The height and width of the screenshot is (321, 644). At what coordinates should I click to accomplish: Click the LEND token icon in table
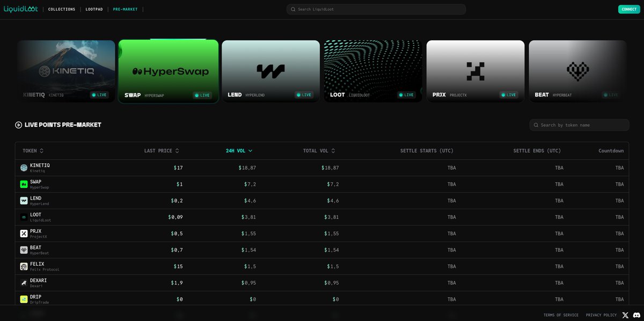(x=24, y=201)
